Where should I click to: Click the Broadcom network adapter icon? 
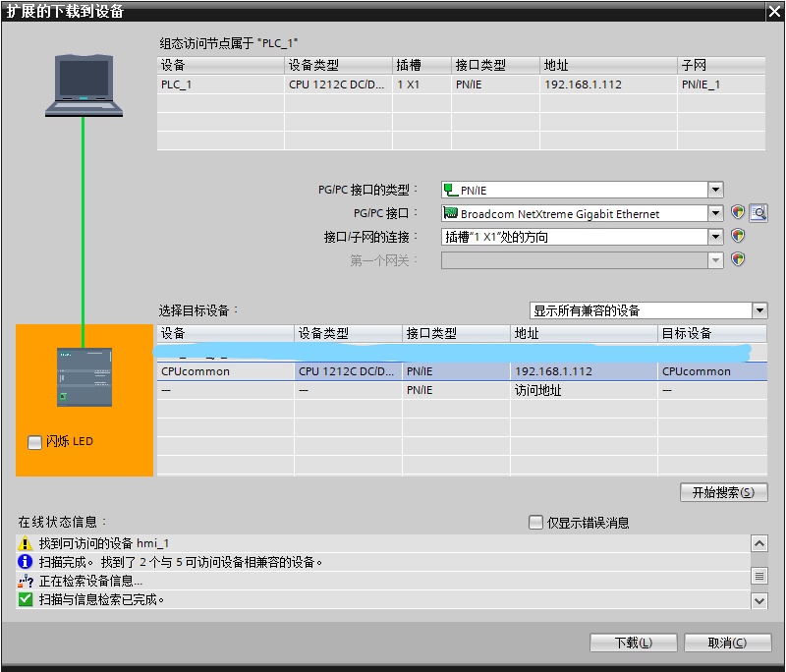point(451,213)
